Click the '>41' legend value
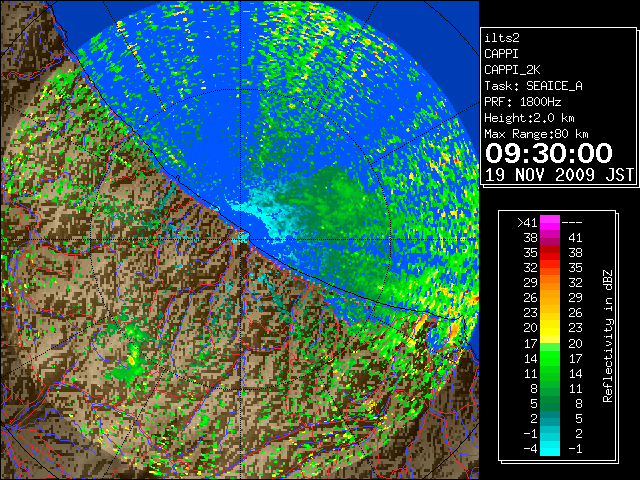The image size is (640, 480). pyautogui.click(x=527, y=223)
